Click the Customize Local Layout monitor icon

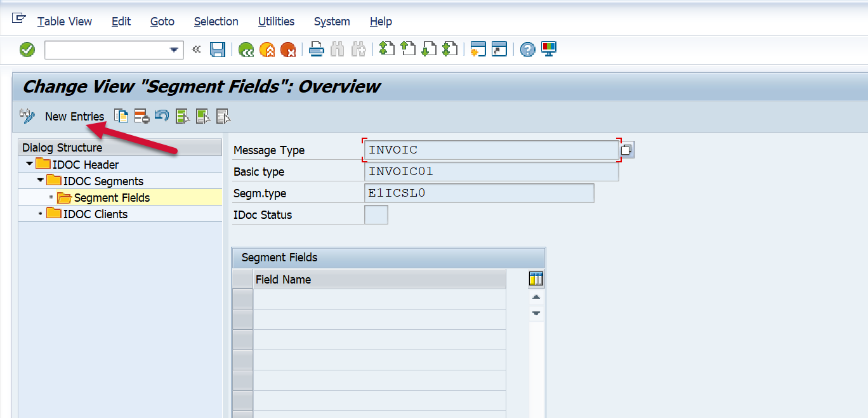pyautogui.click(x=548, y=49)
